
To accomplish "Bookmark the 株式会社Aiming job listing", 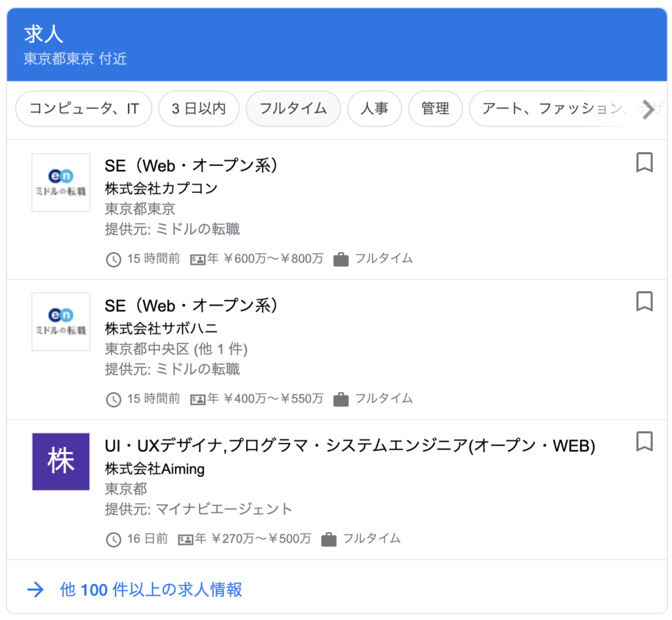I will tap(644, 442).
